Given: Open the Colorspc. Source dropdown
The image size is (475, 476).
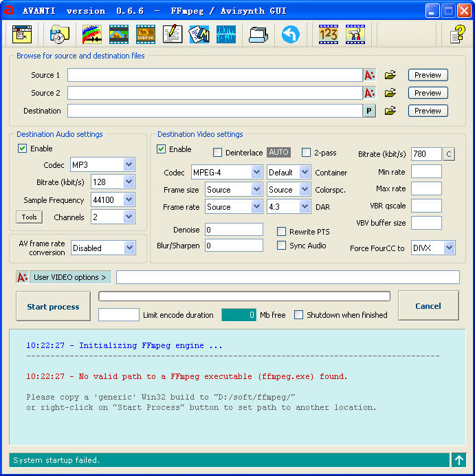Looking at the screenshot, I should pos(289,190).
